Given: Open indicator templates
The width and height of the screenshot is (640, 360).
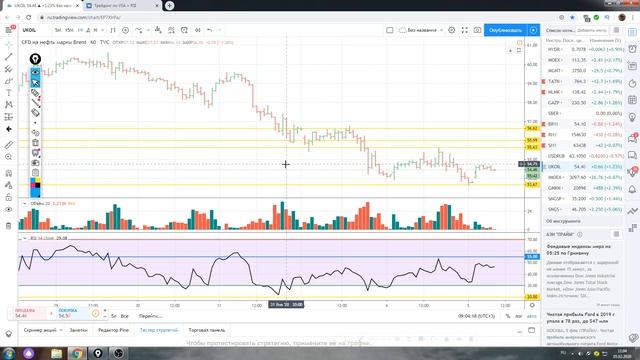Looking at the screenshot, I should 171,30.
